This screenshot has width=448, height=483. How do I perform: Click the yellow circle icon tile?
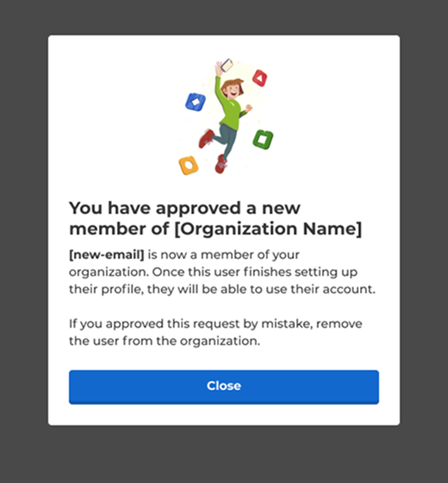tap(189, 166)
